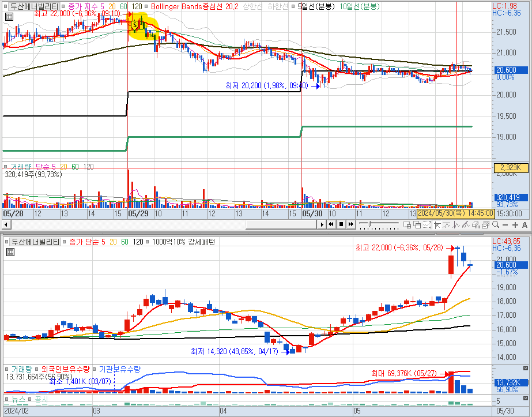Click the magnifier zoom icon
This screenshot has height=417, width=532.
[496, 225]
